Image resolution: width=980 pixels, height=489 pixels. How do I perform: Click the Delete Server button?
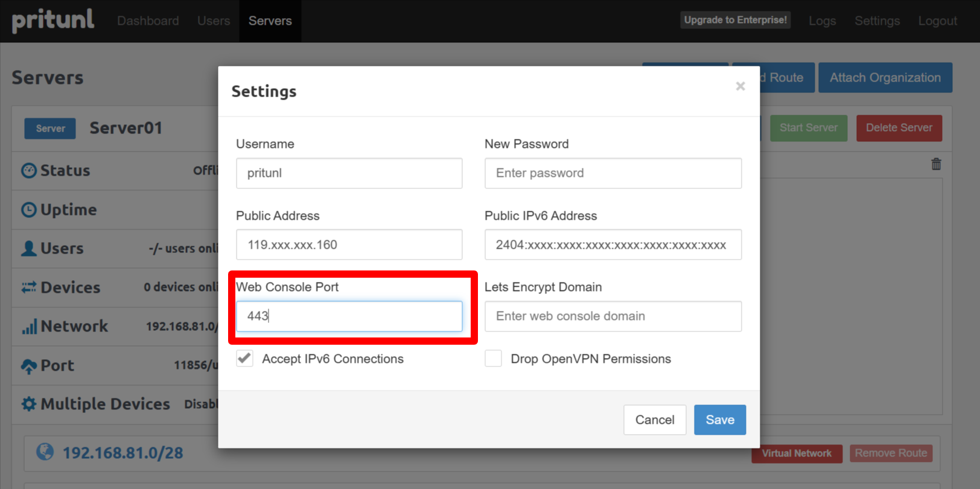pyautogui.click(x=899, y=128)
